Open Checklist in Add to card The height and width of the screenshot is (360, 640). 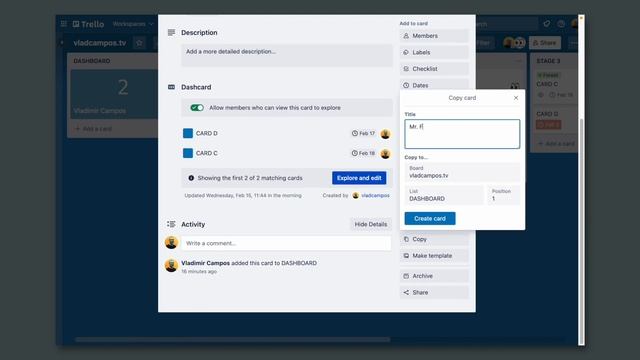(x=434, y=69)
